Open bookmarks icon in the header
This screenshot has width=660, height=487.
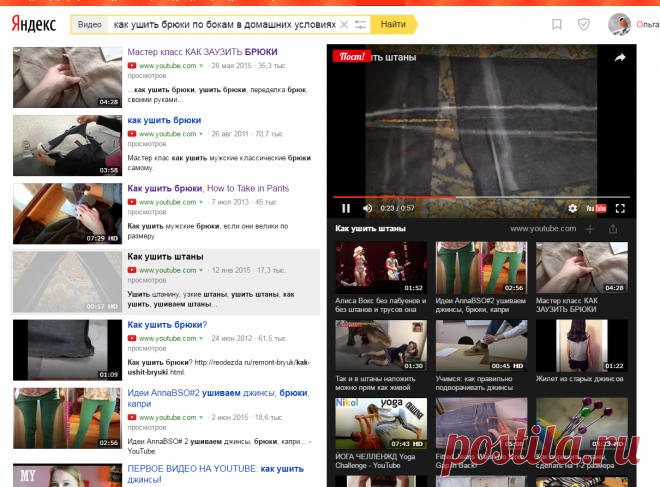(x=556, y=24)
